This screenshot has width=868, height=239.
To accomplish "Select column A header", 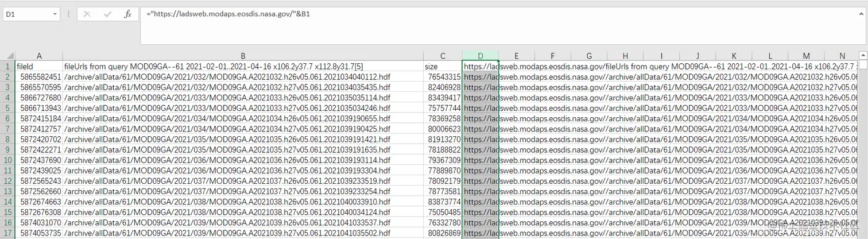I will 39,56.
